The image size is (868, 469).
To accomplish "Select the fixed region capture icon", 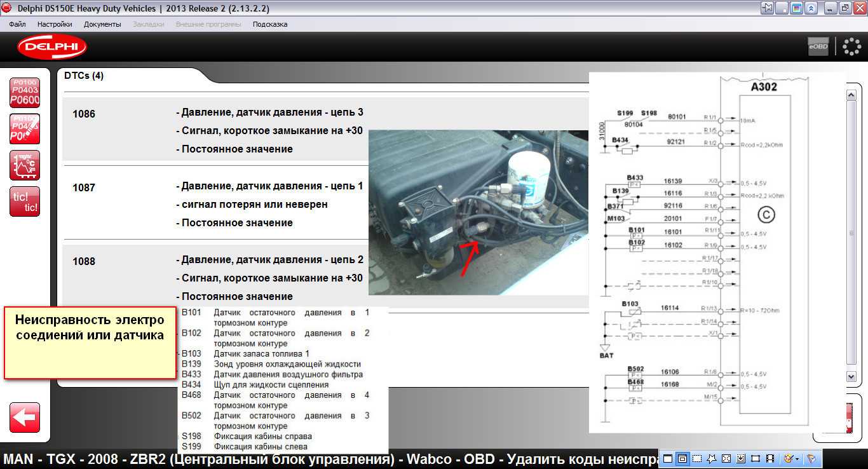I will point(756,458).
